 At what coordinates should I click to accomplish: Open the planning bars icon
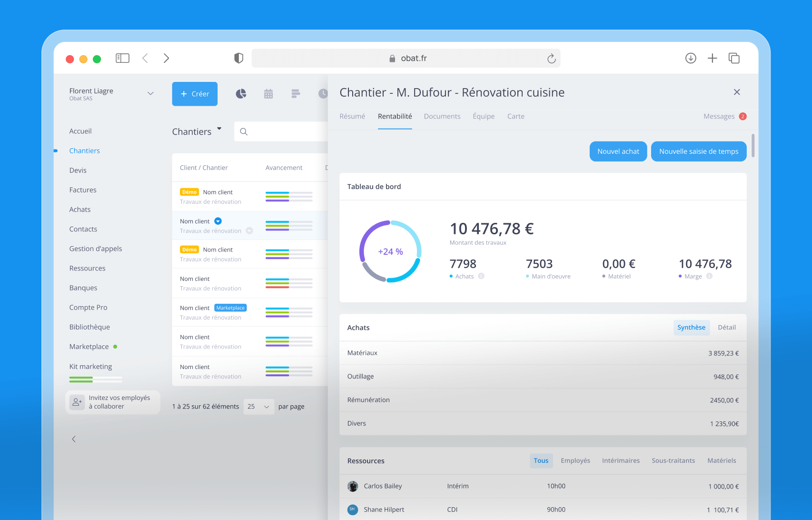point(296,94)
